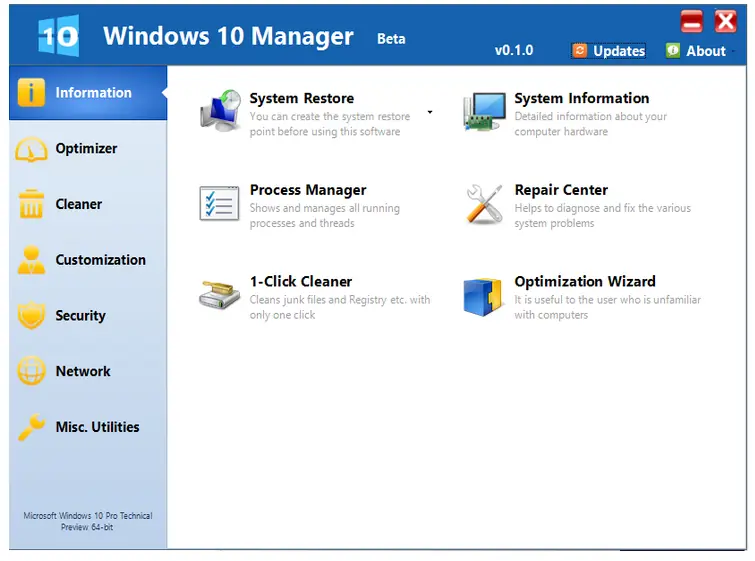Switch to the Network section
The width and height of the screenshot is (755, 561).
88,371
